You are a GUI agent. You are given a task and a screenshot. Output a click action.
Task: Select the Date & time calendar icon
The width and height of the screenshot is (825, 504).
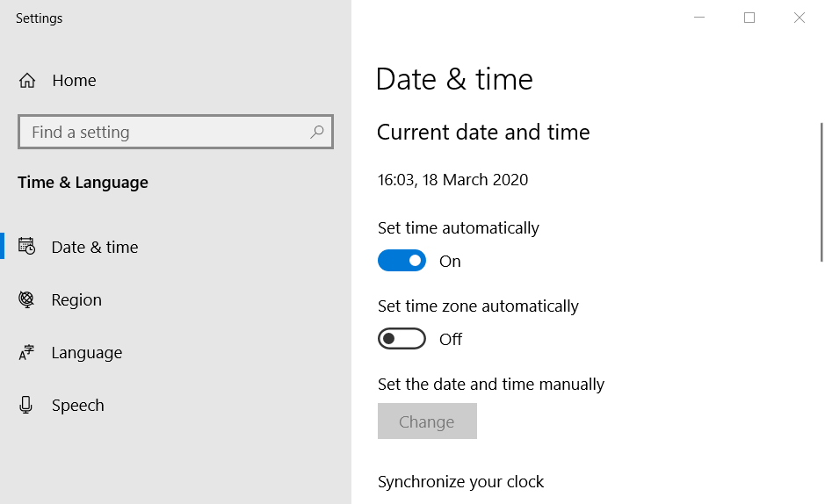click(x=27, y=247)
